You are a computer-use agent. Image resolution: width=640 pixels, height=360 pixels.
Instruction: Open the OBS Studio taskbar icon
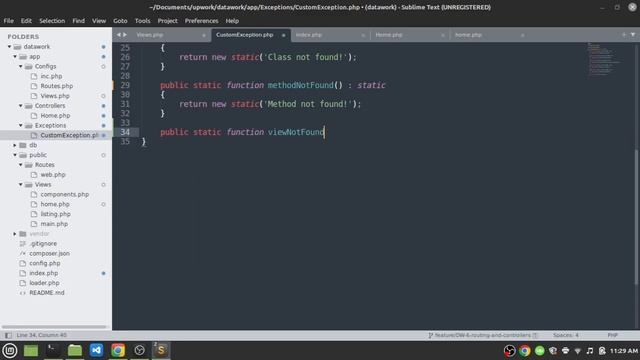(x=140, y=350)
